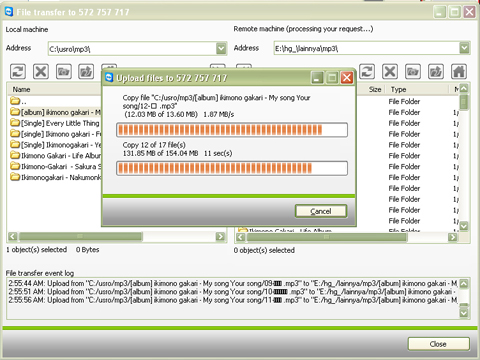This screenshot has height=360, width=480.
Task: Click the remote pane home icon
Action: tap(459, 72)
